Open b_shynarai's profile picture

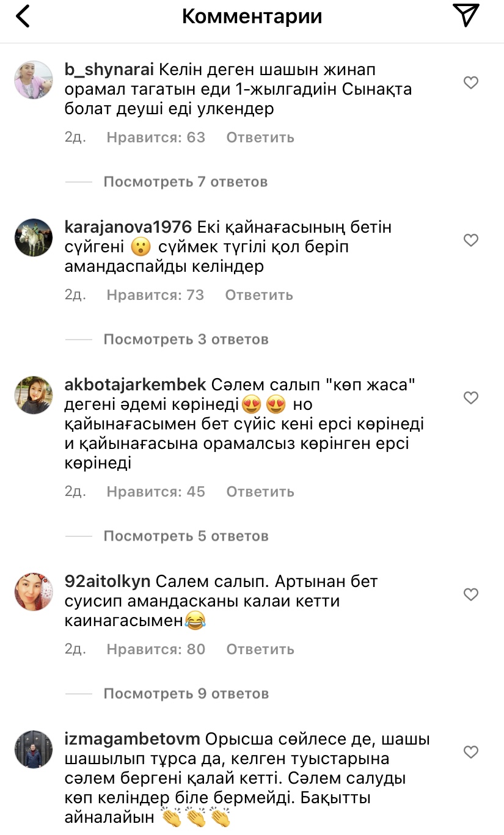click(x=34, y=80)
